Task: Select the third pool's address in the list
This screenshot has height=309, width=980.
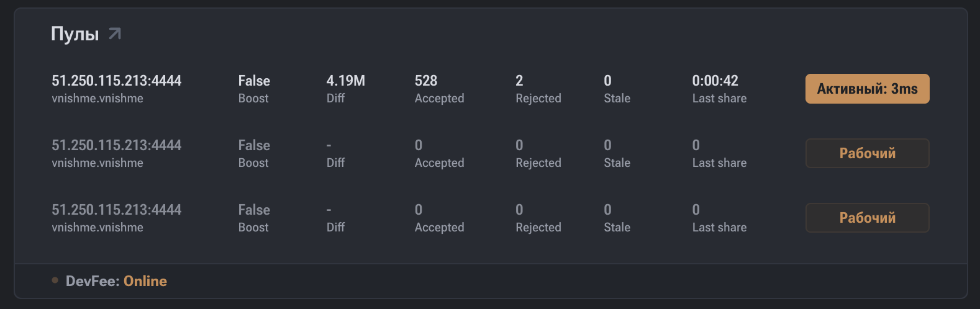Action: click(116, 210)
